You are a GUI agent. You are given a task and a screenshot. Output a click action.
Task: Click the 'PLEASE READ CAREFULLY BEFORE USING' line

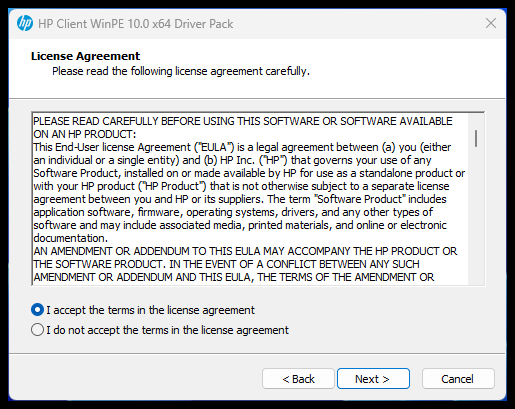[x=243, y=121]
